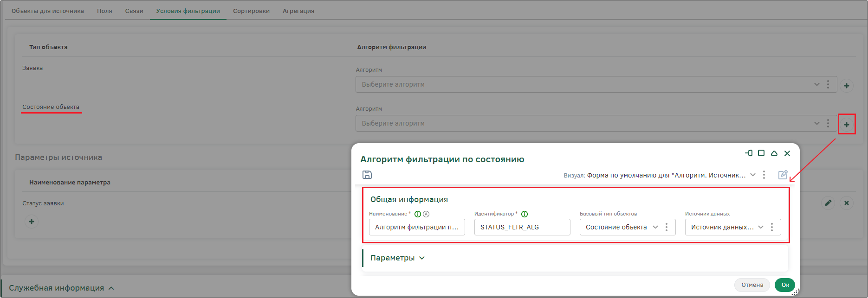Screen dimensions: 868x298
Task: Add new algorithm for Состояние объекта row
Action: pos(847,125)
